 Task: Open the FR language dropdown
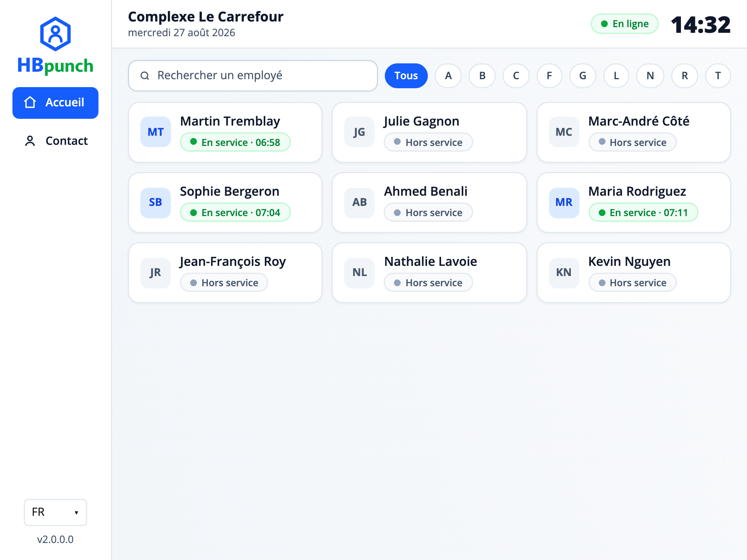(55, 512)
